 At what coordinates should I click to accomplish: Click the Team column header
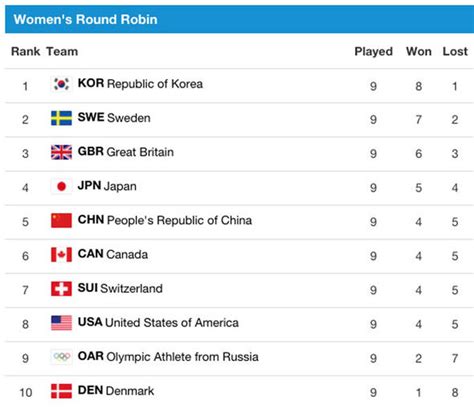(62, 52)
